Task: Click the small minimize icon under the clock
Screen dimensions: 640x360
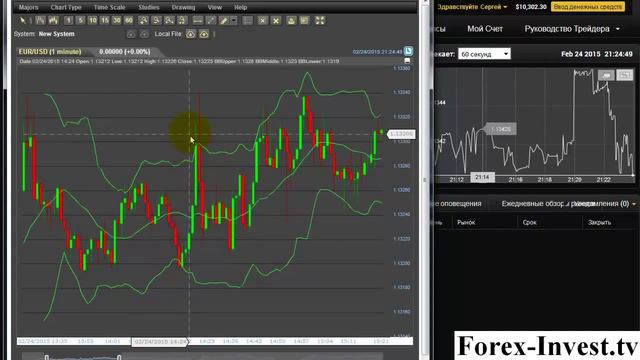Action: pos(407,61)
